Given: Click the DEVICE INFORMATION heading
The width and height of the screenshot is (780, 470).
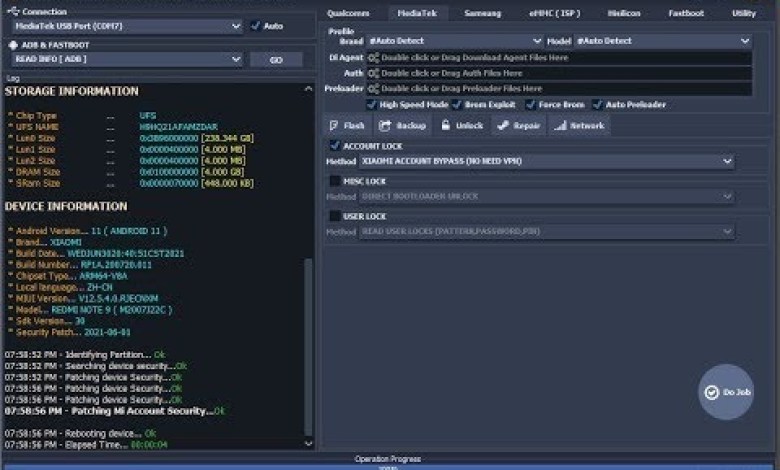Looking at the screenshot, I should pos(66,206).
